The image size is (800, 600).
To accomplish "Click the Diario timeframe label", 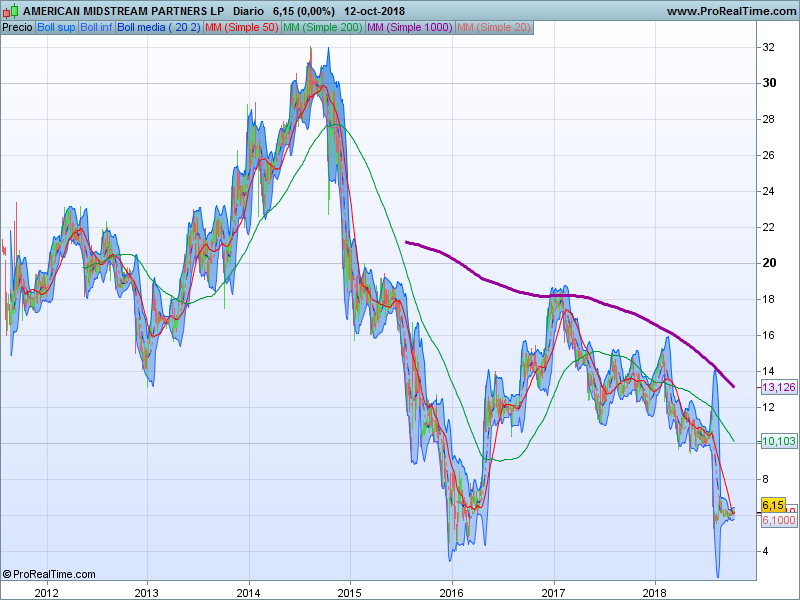I will point(248,11).
